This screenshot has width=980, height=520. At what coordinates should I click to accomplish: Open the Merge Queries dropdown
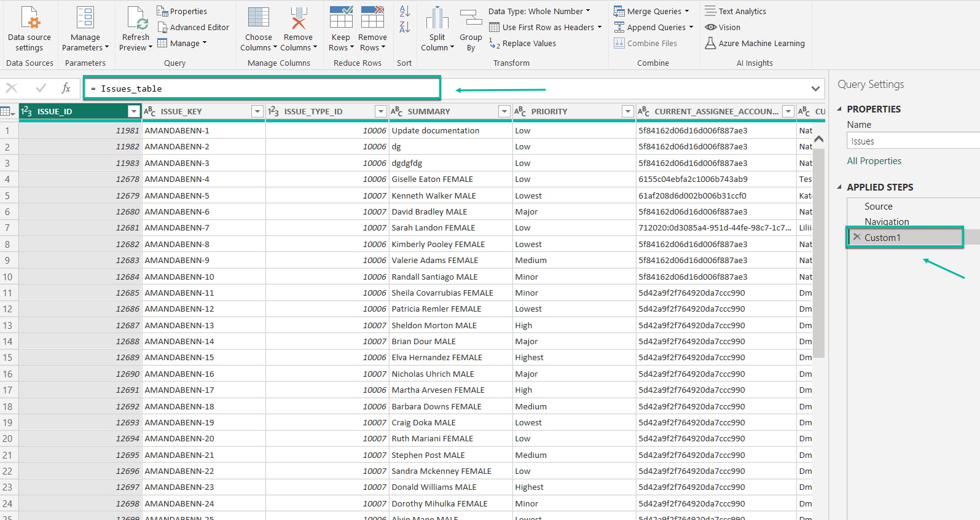coord(687,11)
